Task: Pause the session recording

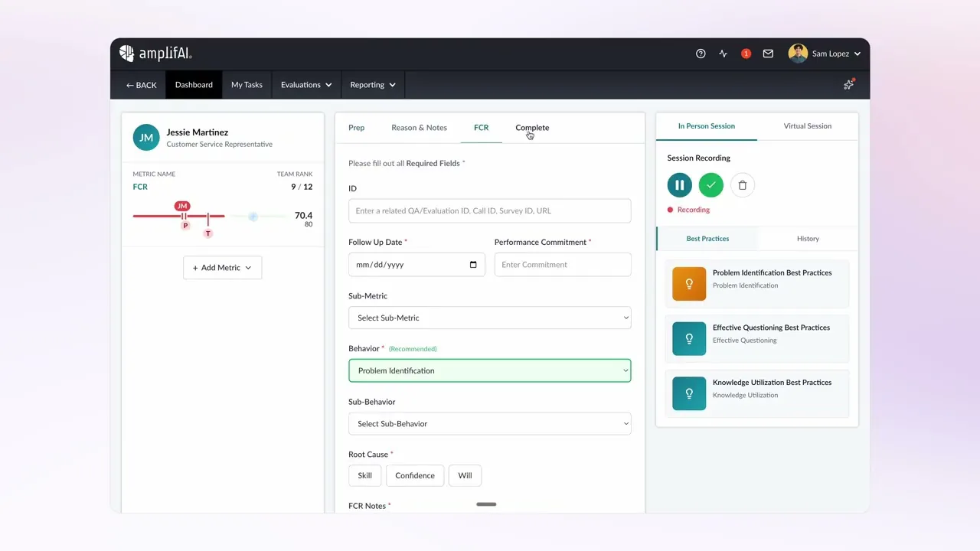Action: tap(680, 185)
